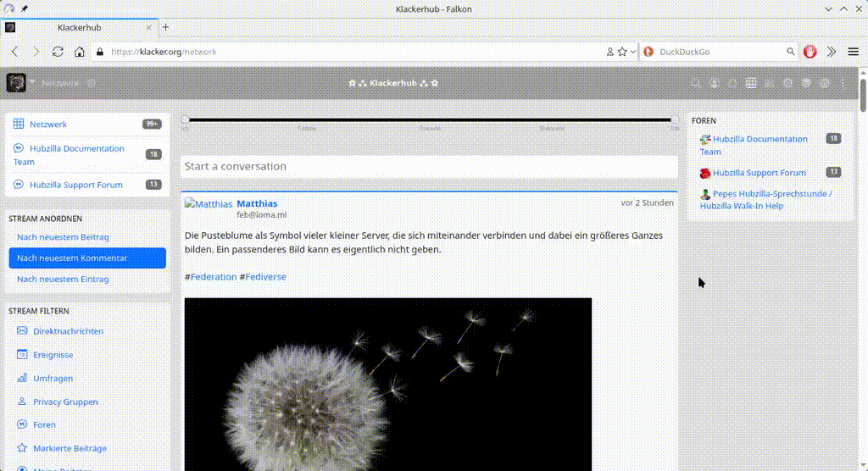This screenshot has width=868, height=471.
Task: Open the Falkon hamburger main menu
Action: 853,52
